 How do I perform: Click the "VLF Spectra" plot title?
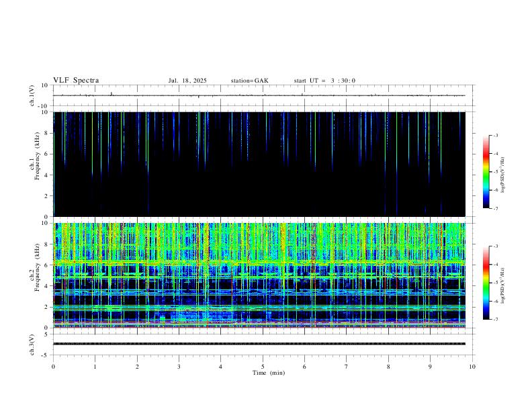pos(76,81)
